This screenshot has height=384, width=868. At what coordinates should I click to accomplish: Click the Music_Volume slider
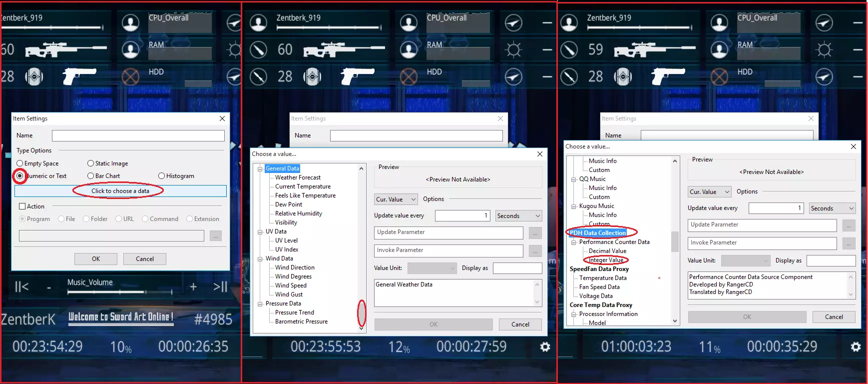click(x=120, y=291)
